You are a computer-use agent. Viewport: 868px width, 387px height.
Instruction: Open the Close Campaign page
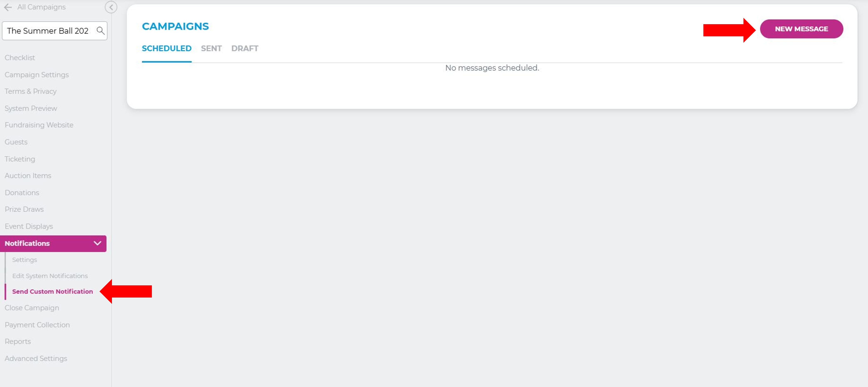tap(32, 307)
